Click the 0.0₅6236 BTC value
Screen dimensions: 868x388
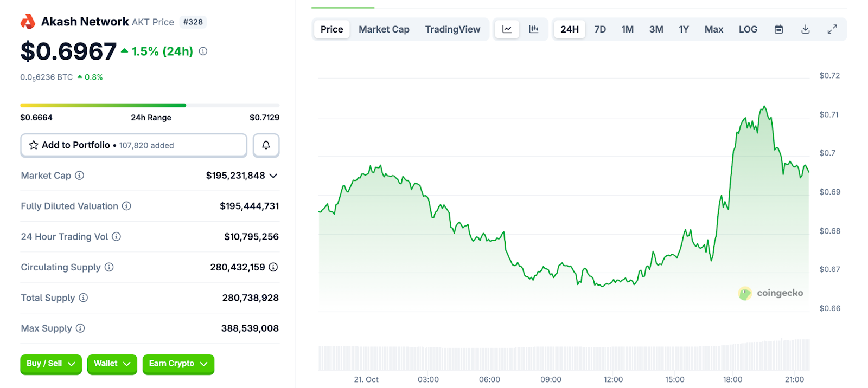click(x=47, y=77)
